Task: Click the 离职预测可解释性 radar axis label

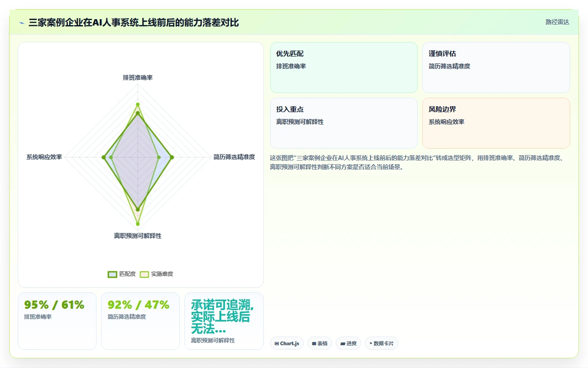Action: pyautogui.click(x=138, y=236)
